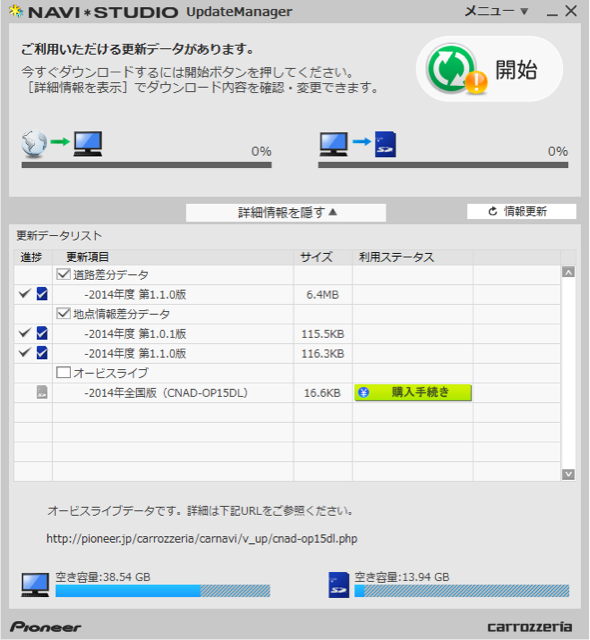Click the 開始 start button label

click(x=516, y=69)
